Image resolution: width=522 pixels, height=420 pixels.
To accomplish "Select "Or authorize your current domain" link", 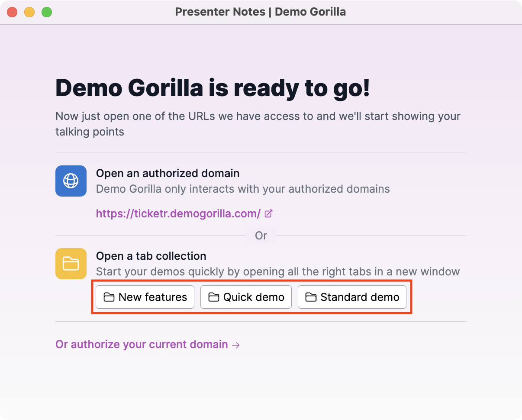I will pyautogui.click(x=142, y=345).
